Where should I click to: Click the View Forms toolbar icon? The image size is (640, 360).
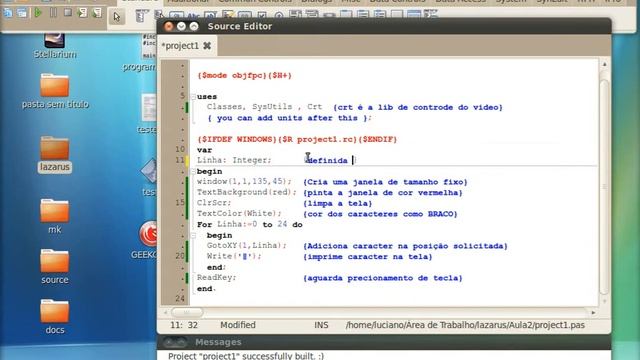(22, 13)
